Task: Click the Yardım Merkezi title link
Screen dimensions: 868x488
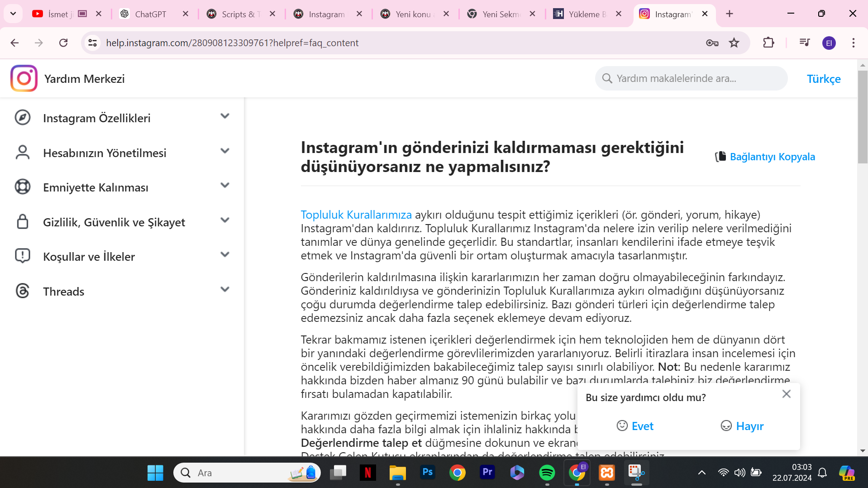Action: [85, 79]
